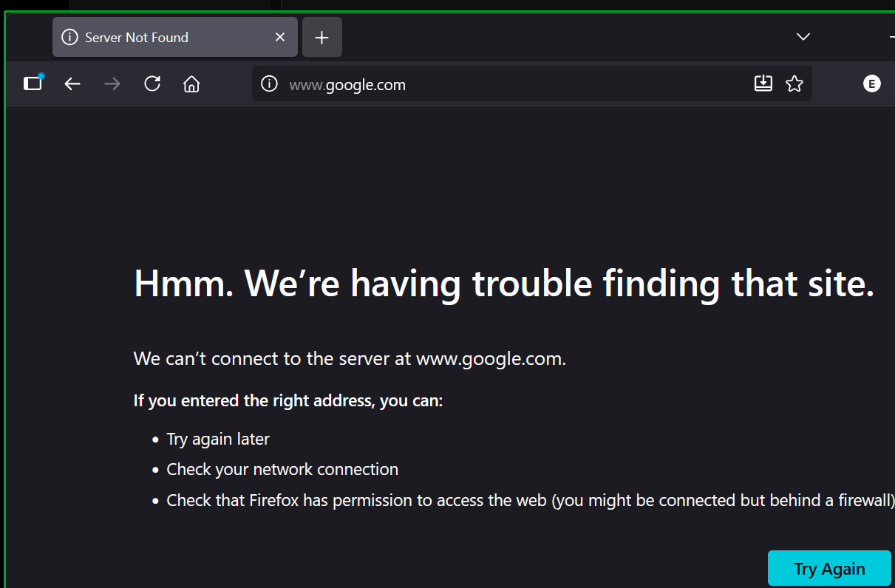
Task: Click the Try Again button
Action: pyautogui.click(x=829, y=569)
